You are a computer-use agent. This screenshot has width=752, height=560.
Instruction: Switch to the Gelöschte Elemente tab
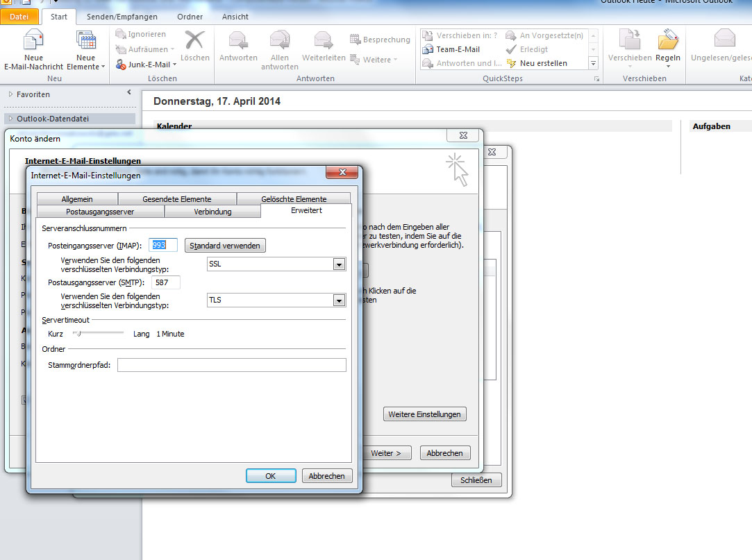(x=294, y=199)
